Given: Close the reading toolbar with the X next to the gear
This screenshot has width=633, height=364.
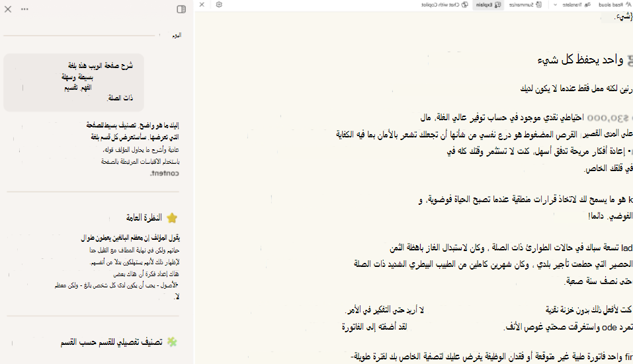Looking at the screenshot, I should tap(202, 5).
